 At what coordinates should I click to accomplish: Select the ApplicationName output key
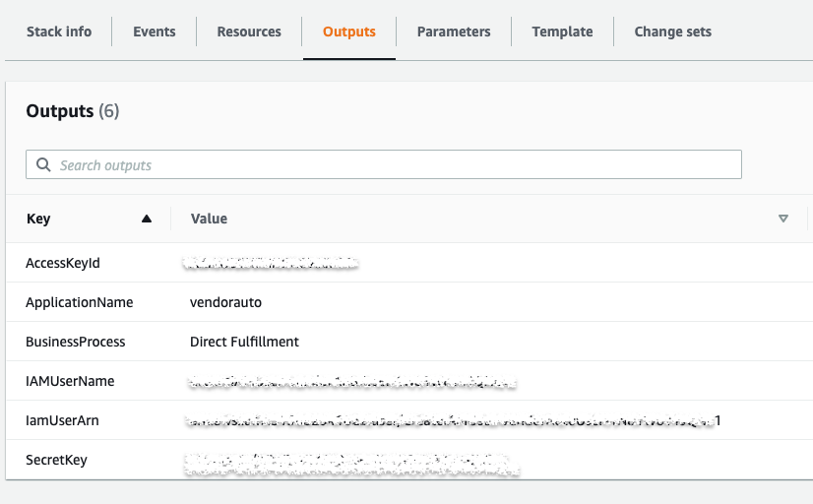point(79,302)
